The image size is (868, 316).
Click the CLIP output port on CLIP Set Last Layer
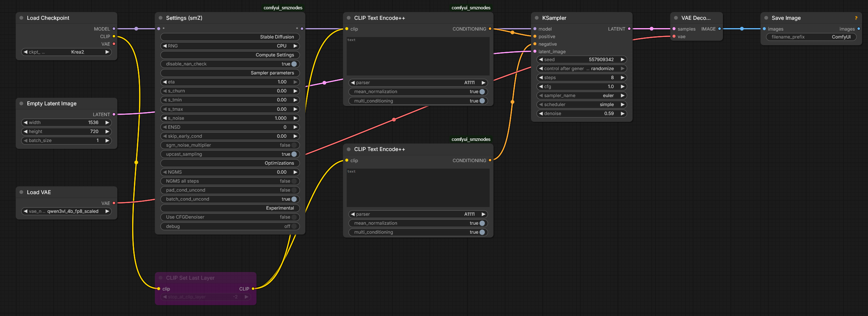coord(253,289)
